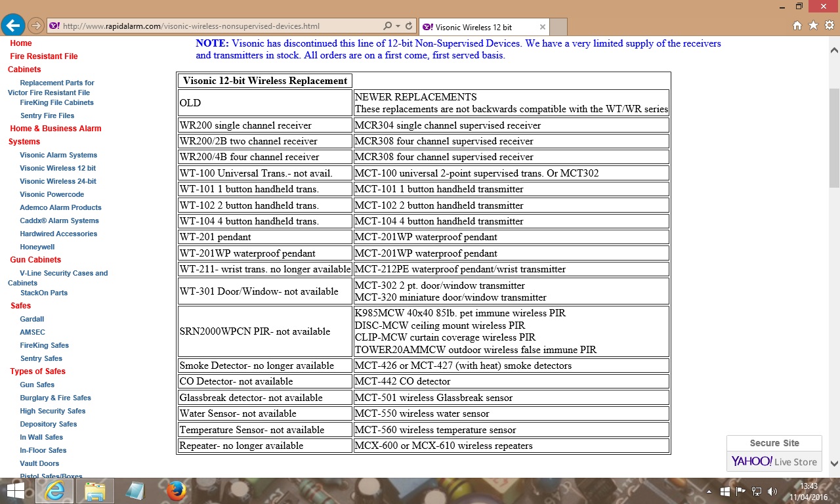Expand the address bar autocomplete dropdown arrow

click(x=398, y=26)
